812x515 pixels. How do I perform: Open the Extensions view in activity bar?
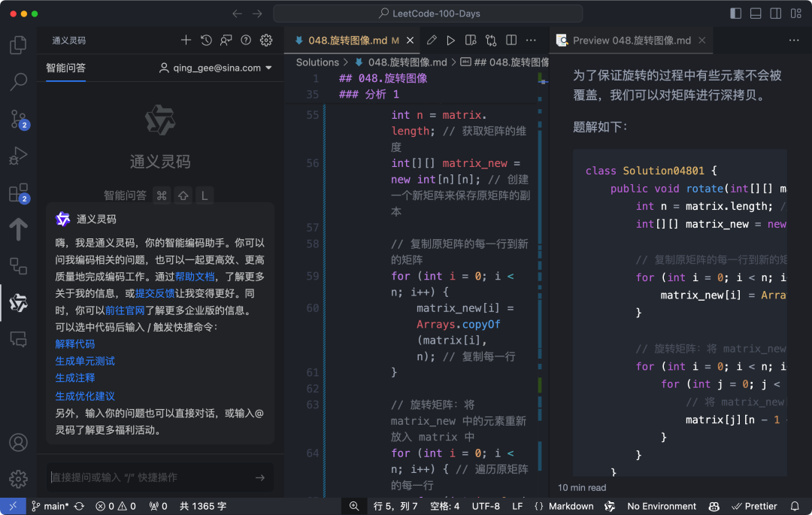coord(18,192)
